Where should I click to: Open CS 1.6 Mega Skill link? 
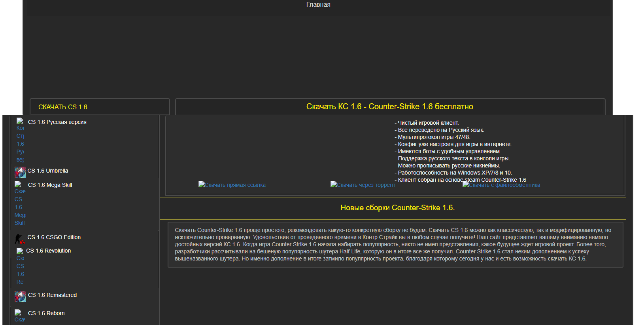tap(50, 185)
